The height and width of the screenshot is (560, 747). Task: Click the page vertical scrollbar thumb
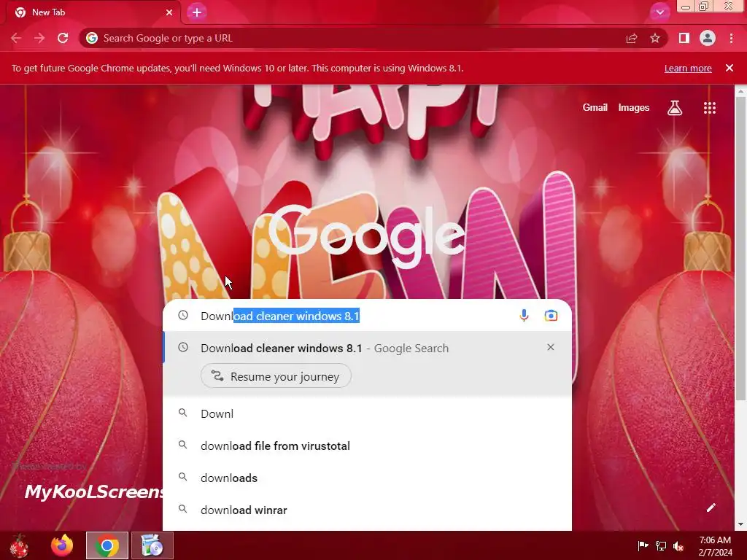click(741, 248)
